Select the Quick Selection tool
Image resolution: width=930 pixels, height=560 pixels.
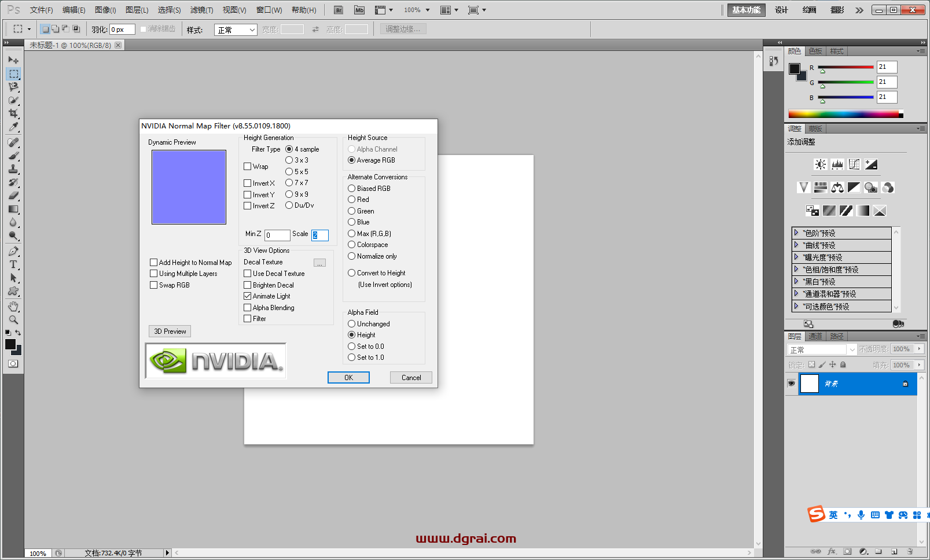13,100
